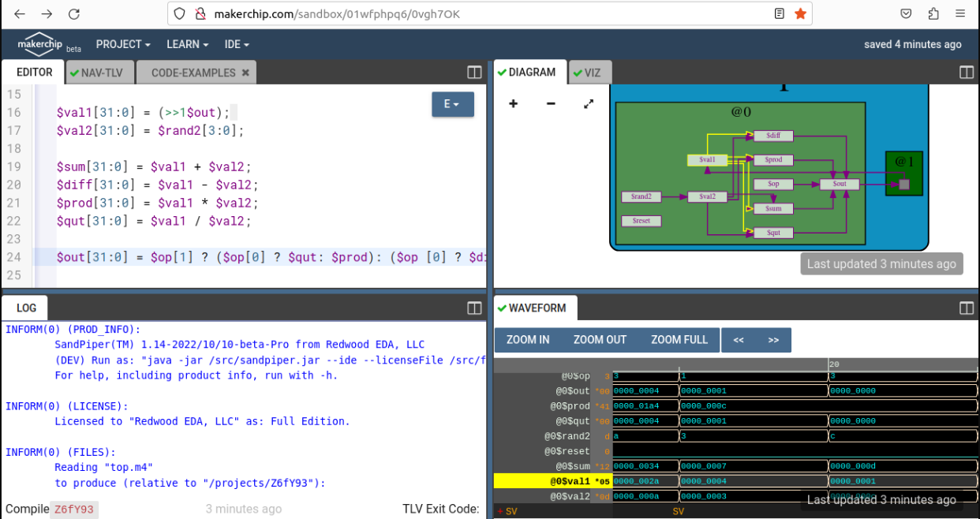Viewport: 980px width, 519px height.
Task: Reload the page with the browser refresh icon
Action: 73,13
